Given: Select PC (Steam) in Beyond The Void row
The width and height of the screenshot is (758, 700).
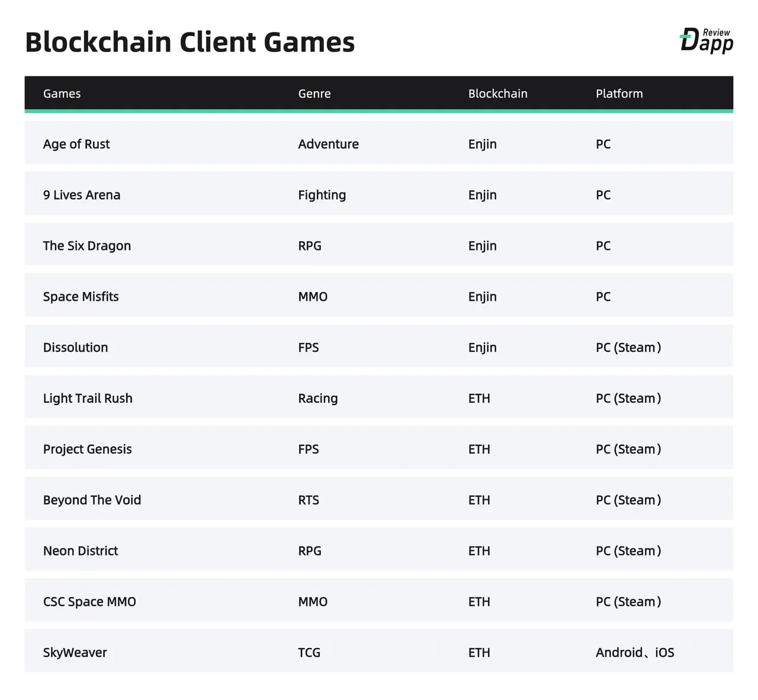Looking at the screenshot, I should (628, 500).
